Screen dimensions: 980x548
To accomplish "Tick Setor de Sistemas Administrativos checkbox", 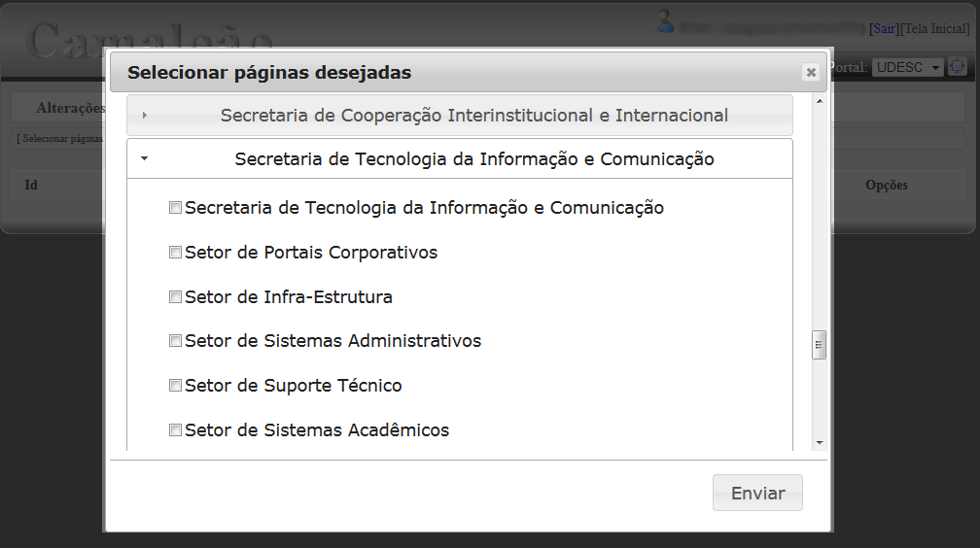I will click(x=176, y=340).
